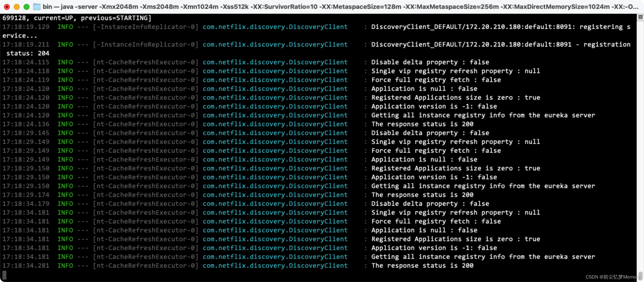Click the timestamp 17:18:24.136

coord(26,124)
